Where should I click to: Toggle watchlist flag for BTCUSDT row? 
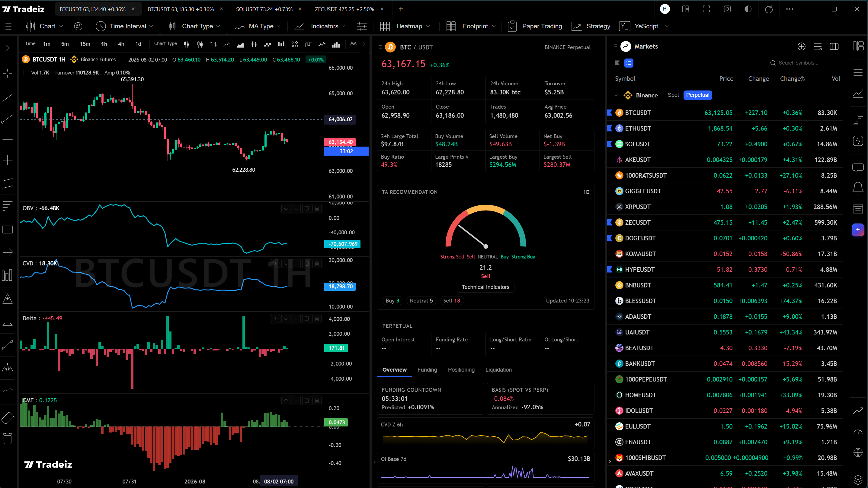pyautogui.click(x=610, y=113)
